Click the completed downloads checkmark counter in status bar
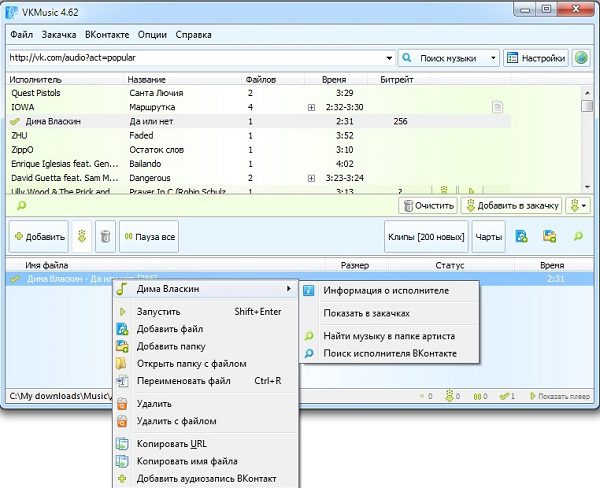600x488 pixels. click(x=507, y=396)
